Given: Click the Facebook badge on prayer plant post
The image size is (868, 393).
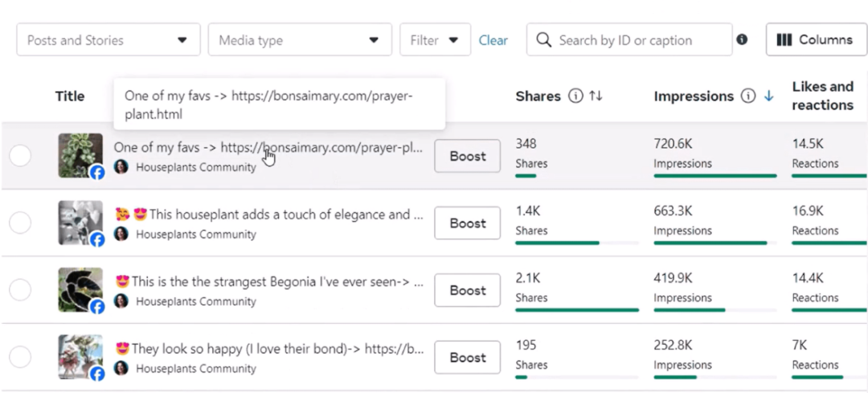Looking at the screenshot, I should (x=97, y=172).
